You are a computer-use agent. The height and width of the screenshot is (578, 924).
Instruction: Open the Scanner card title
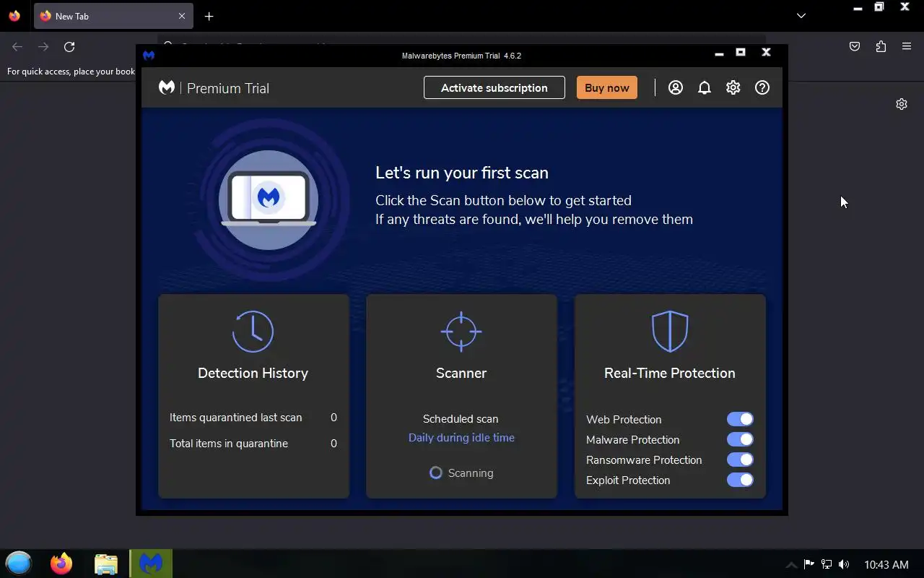461,373
